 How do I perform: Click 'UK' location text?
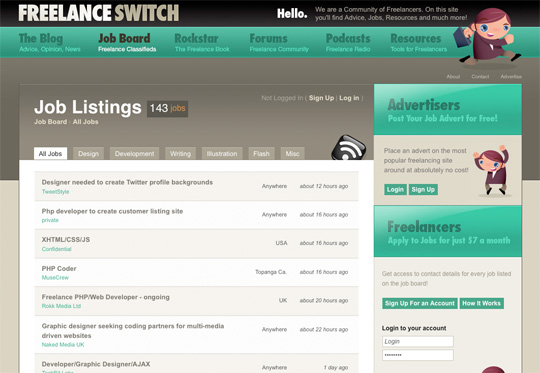283,300
